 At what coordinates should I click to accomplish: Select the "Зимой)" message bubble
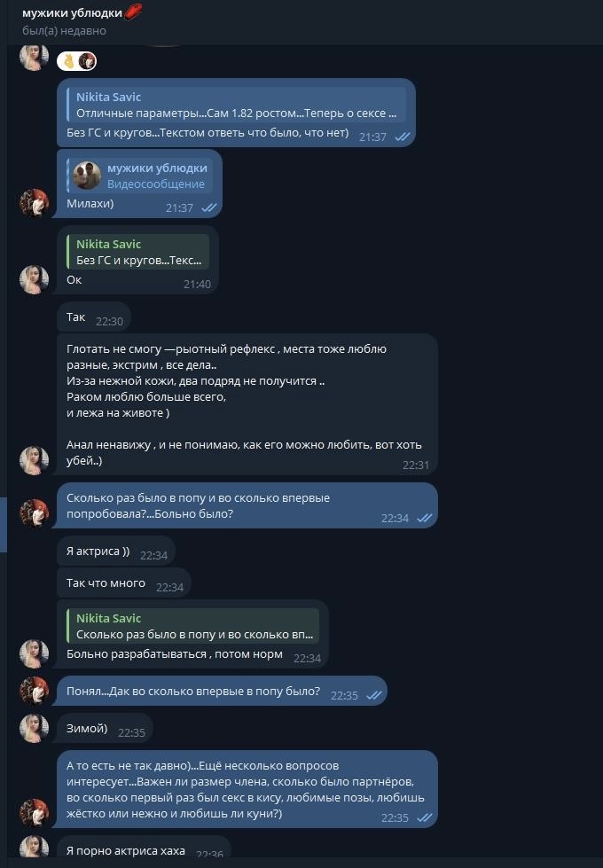pos(105,730)
